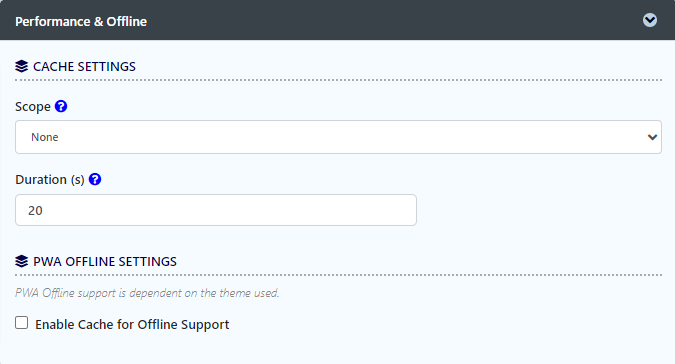This screenshot has height=364, width=675.
Task: Click the Duration input field with 20
Action: [x=216, y=210]
